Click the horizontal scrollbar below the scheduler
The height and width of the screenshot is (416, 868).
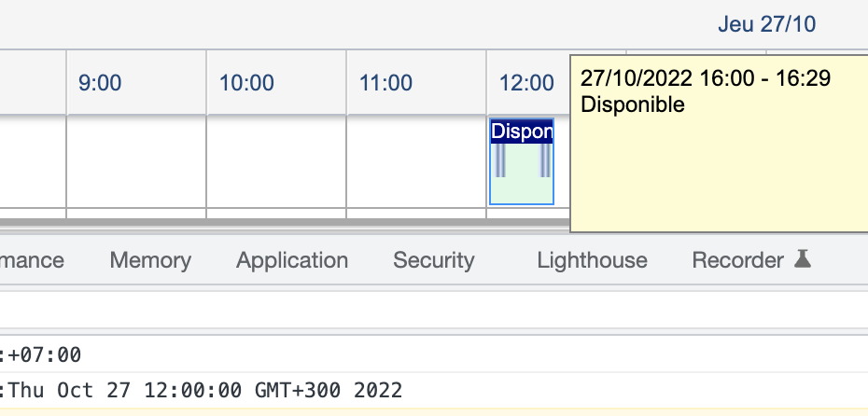(x=285, y=222)
